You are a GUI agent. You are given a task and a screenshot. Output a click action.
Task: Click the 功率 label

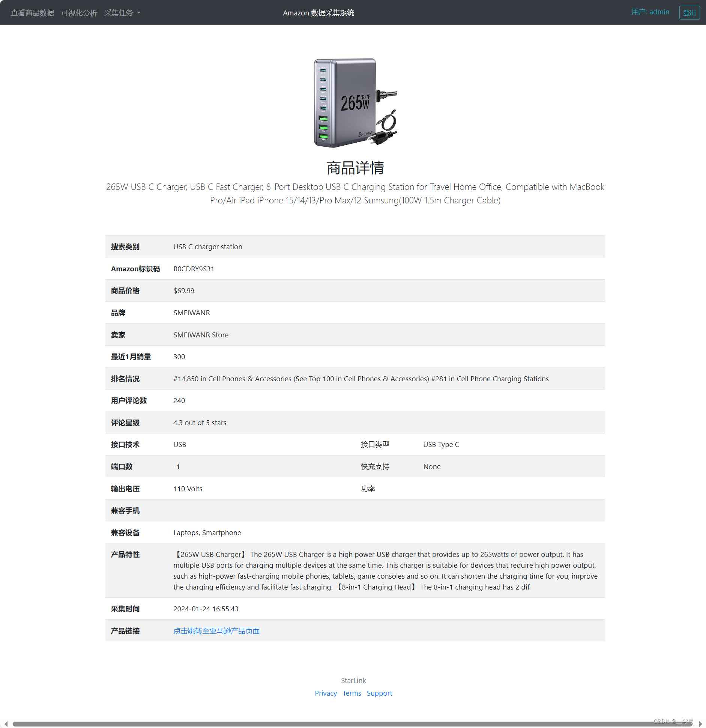tap(368, 489)
